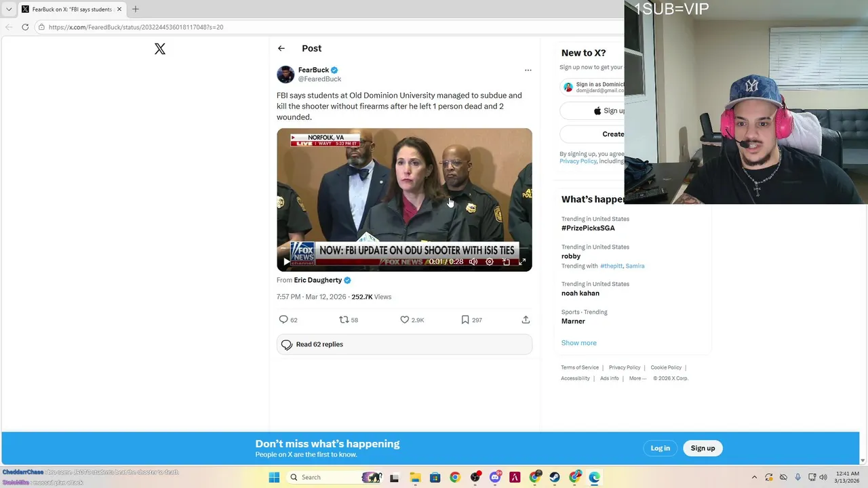View site information icon in address bar
The height and width of the screenshot is (488, 868).
pyautogui.click(x=41, y=27)
